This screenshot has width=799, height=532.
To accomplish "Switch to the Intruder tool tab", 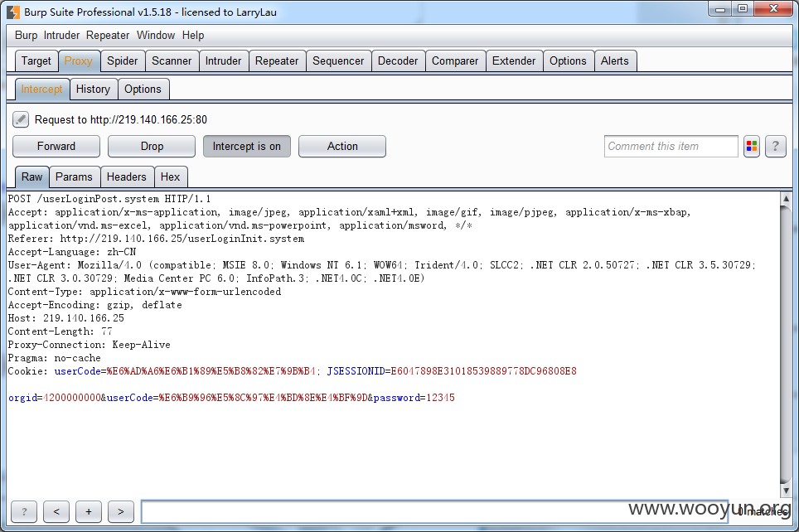I will [223, 61].
